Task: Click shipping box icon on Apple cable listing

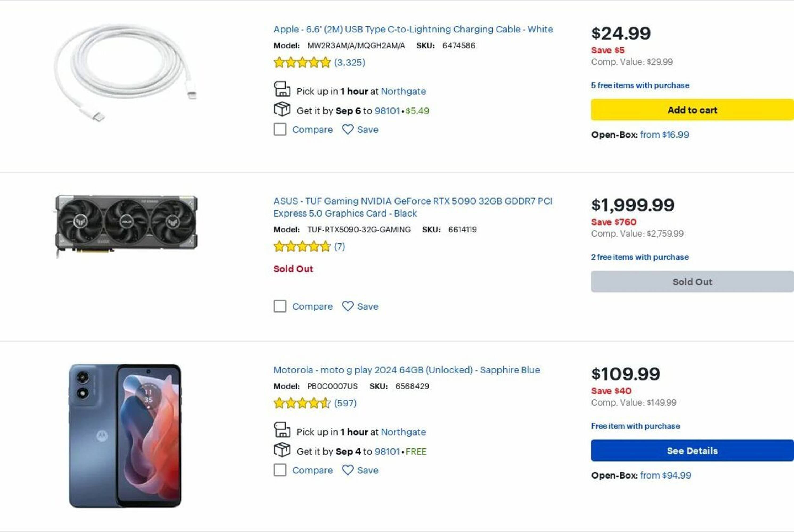Action: pyautogui.click(x=282, y=109)
